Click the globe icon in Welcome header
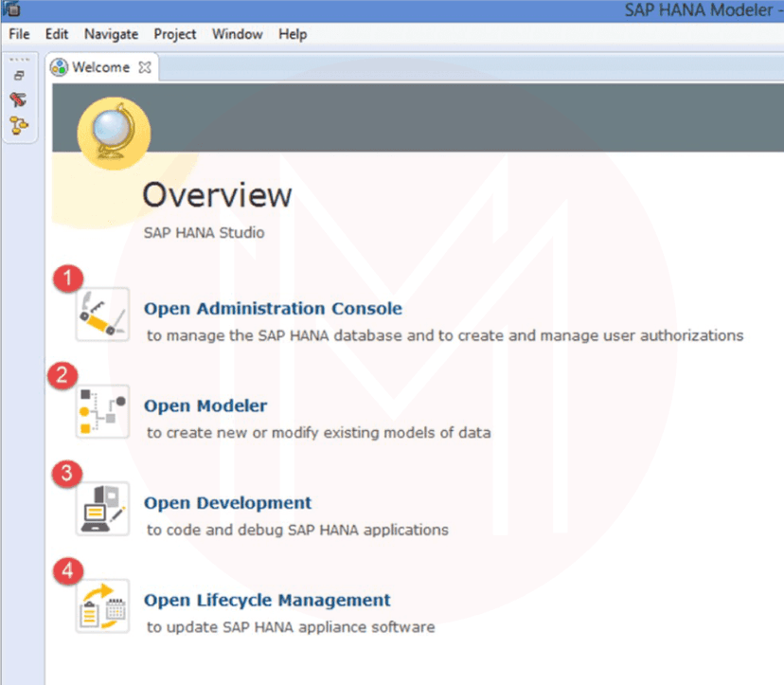 pos(106,134)
